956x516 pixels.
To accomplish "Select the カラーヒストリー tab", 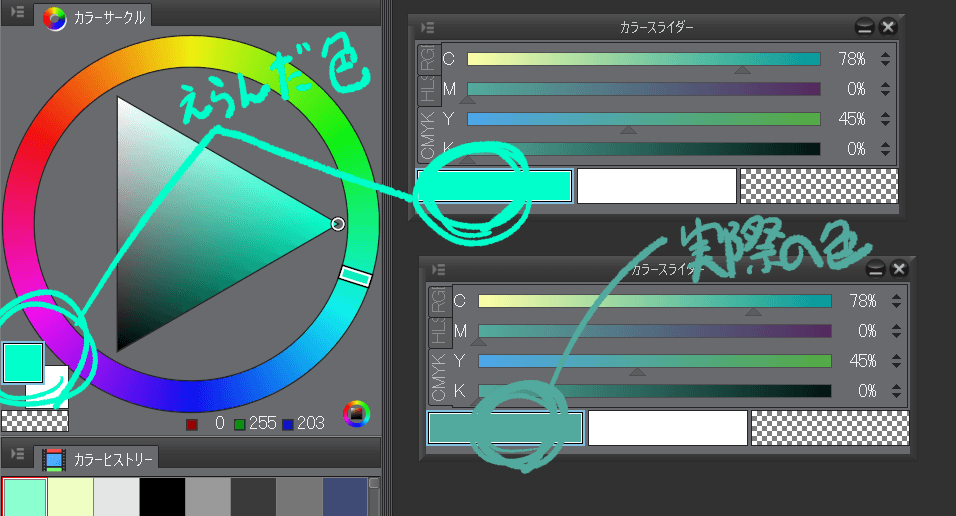I will pos(98,459).
